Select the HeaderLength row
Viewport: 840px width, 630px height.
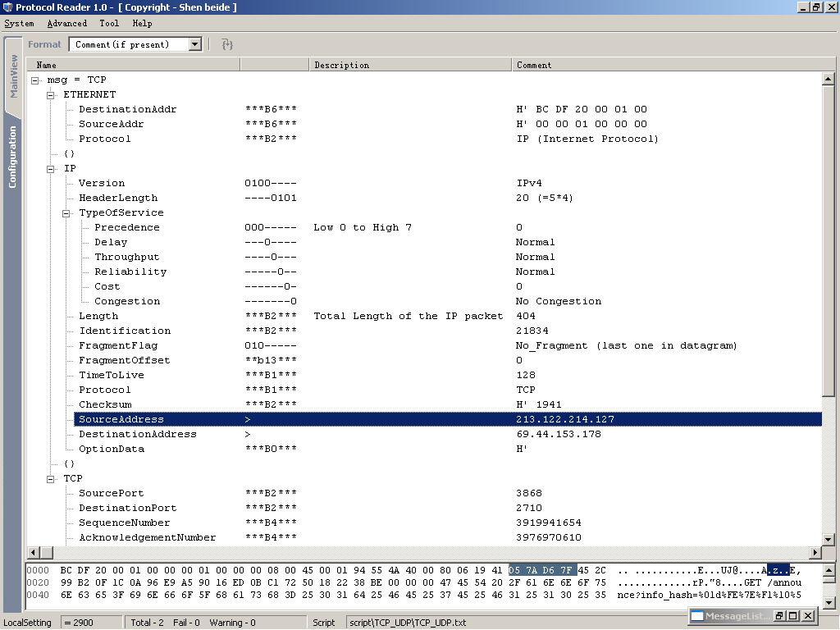point(448,199)
